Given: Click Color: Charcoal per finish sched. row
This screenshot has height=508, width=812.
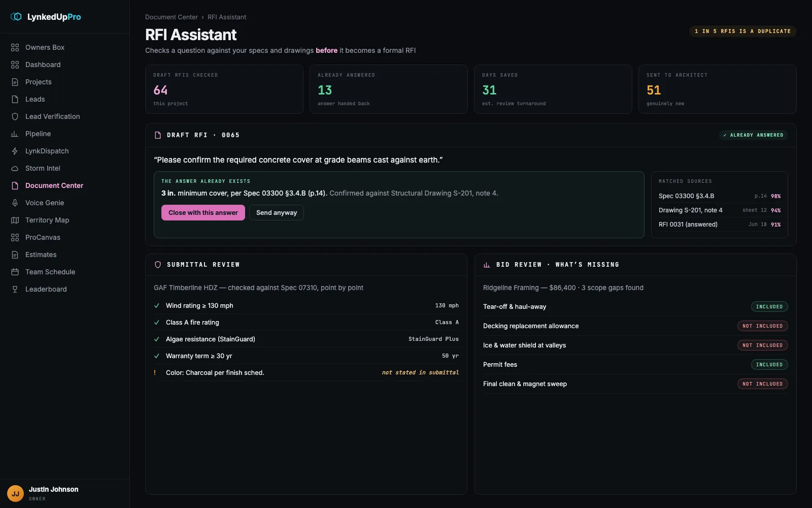Looking at the screenshot, I should tap(306, 372).
